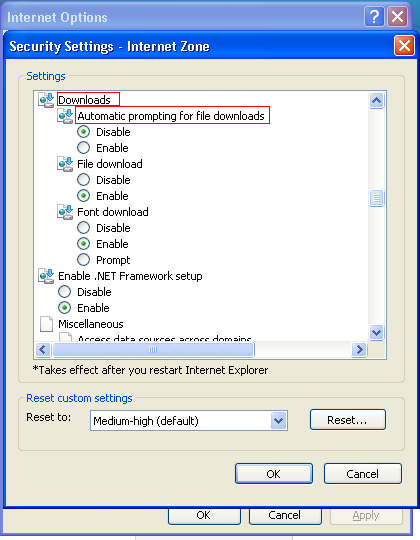Close the Security Settings dialog
The image size is (420, 540).
point(404,45)
